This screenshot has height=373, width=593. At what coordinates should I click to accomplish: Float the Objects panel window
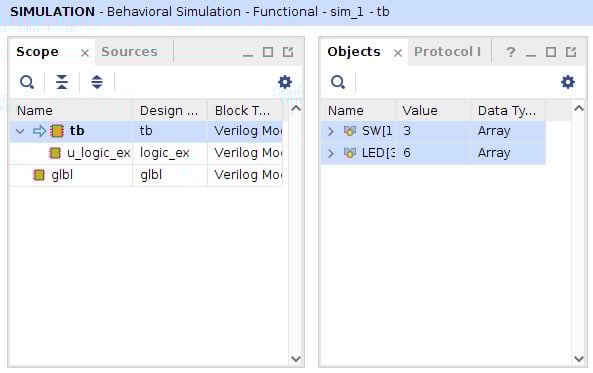571,52
